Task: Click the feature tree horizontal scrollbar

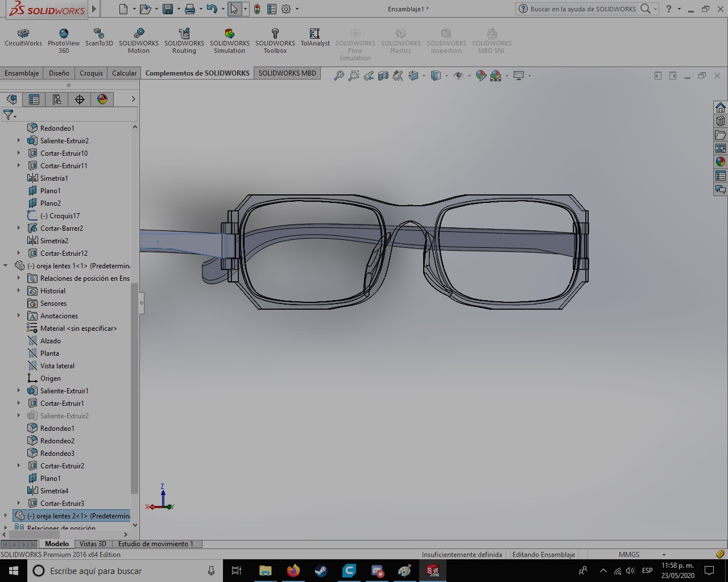Action: 35,534
